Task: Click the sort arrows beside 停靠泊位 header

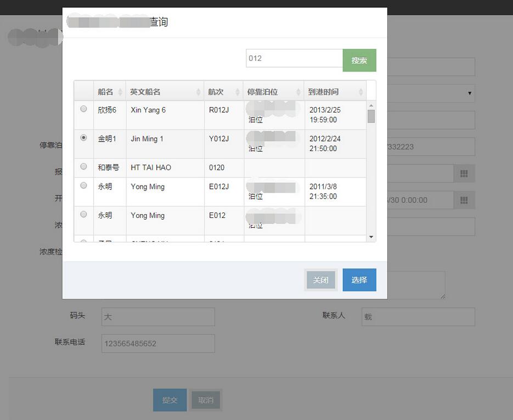Action: (x=298, y=92)
